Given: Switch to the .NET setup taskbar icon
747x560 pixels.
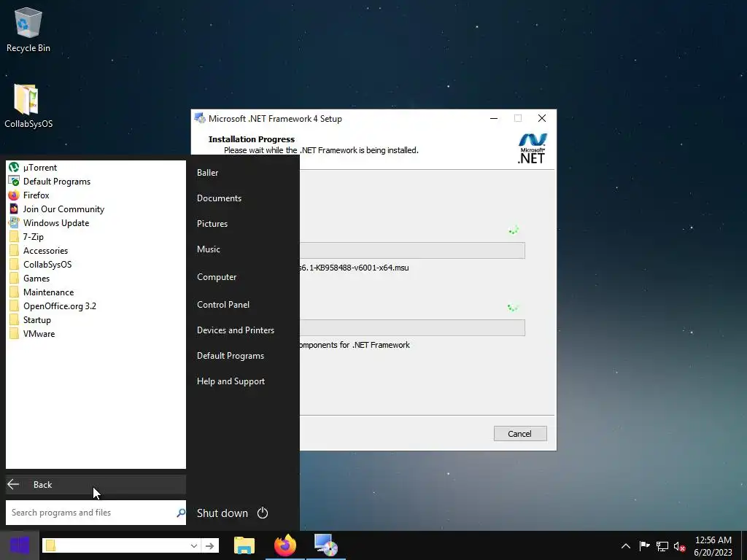Looking at the screenshot, I should tap(326, 545).
